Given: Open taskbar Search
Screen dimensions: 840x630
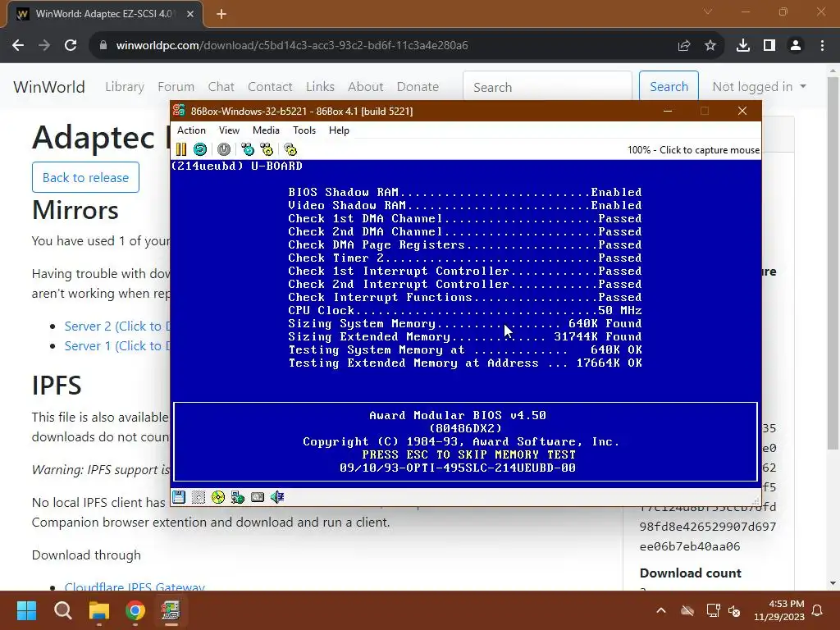Looking at the screenshot, I should 62,610.
